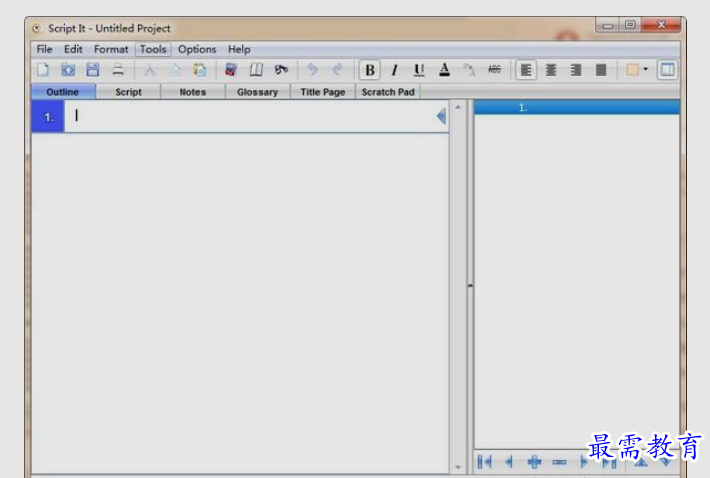Open the Edit menu

[73, 49]
